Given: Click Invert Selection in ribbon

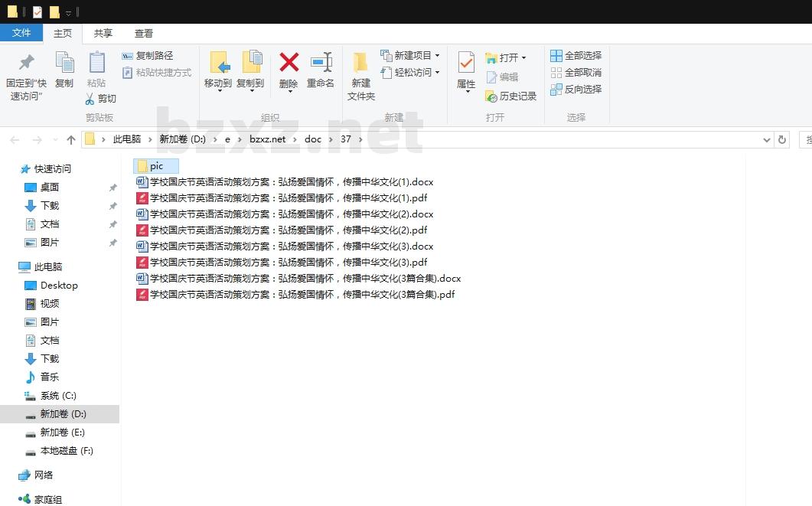Looking at the screenshot, I should [x=576, y=90].
